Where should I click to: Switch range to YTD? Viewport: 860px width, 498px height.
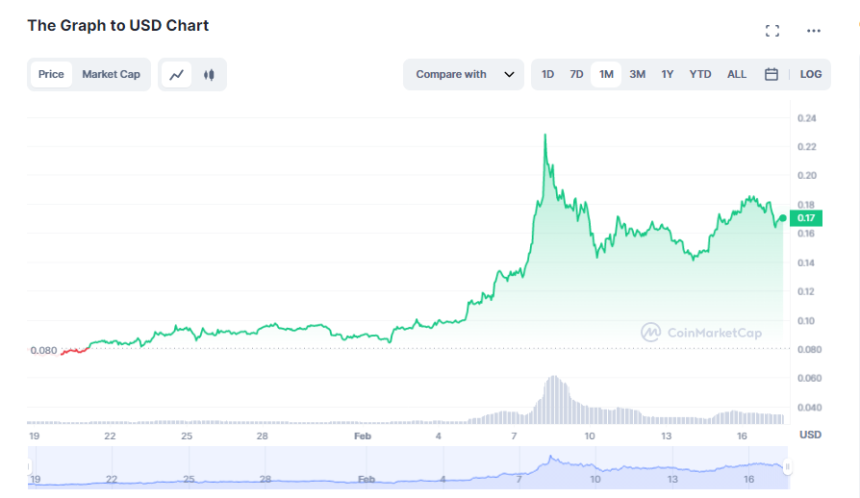[700, 74]
